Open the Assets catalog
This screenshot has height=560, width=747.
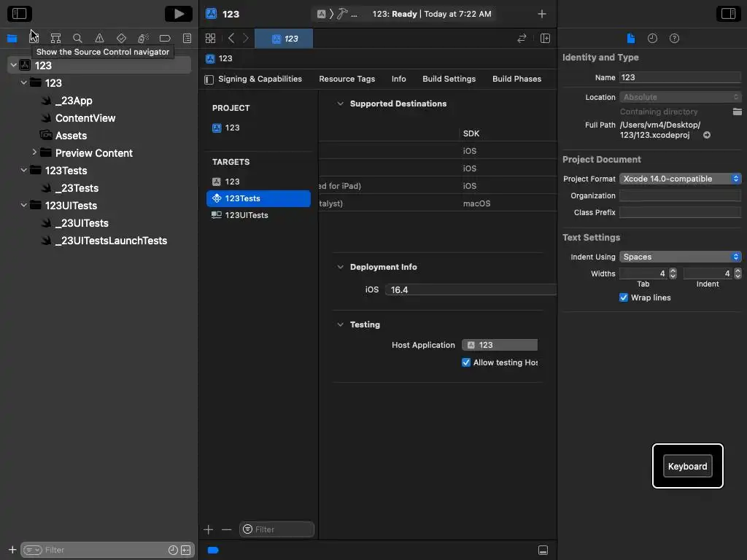click(71, 136)
